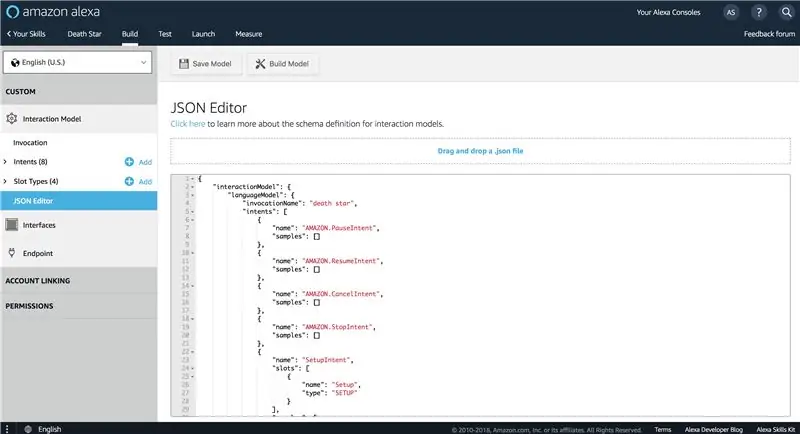
Task: Click the "AMAZON.PauseIntent" text in editor
Action: point(339,228)
